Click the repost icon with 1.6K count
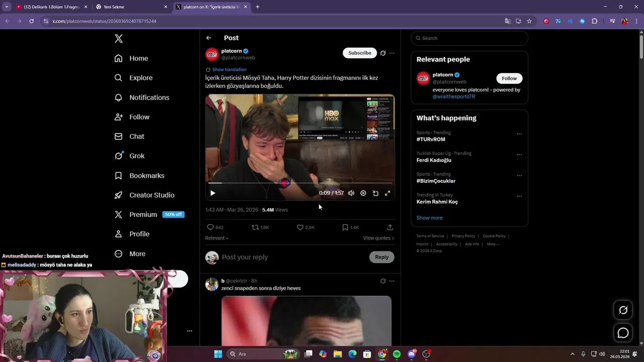Image resolution: width=644 pixels, height=362 pixels. click(260, 227)
